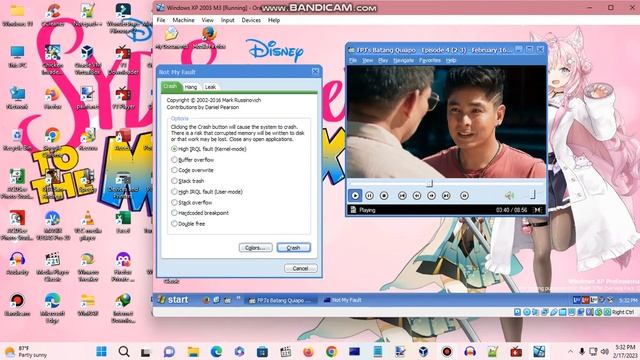
Task: Click the video seek bar thumb
Action: point(429,184)
